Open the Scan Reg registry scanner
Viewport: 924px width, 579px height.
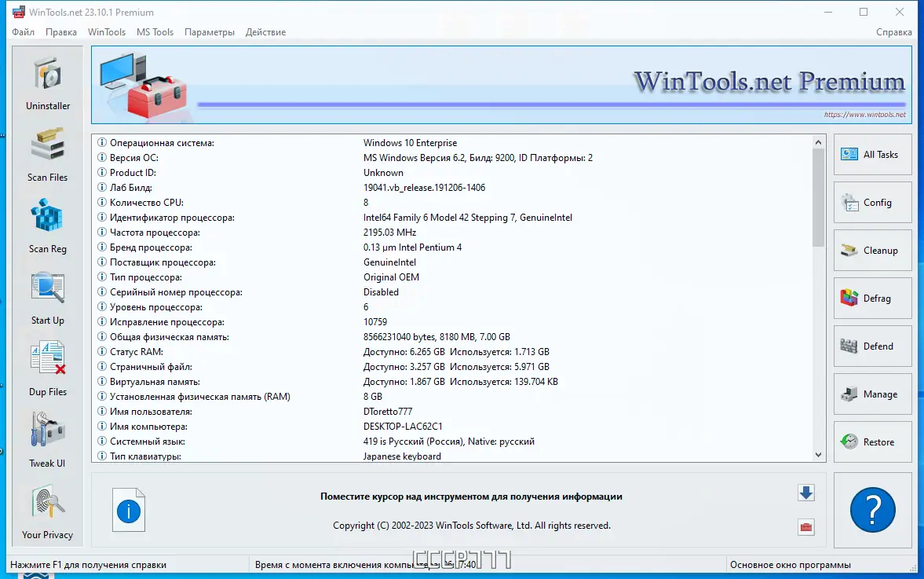(x=48, y=226)
